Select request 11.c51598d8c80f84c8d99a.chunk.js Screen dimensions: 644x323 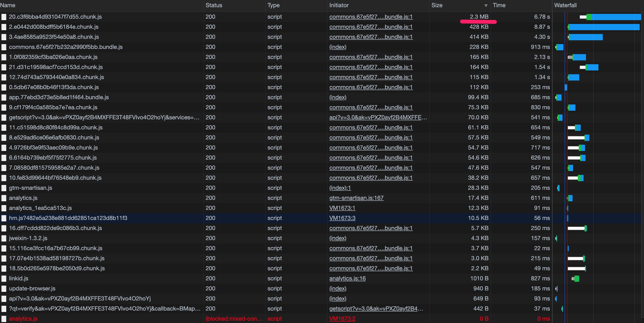point(56,127)
